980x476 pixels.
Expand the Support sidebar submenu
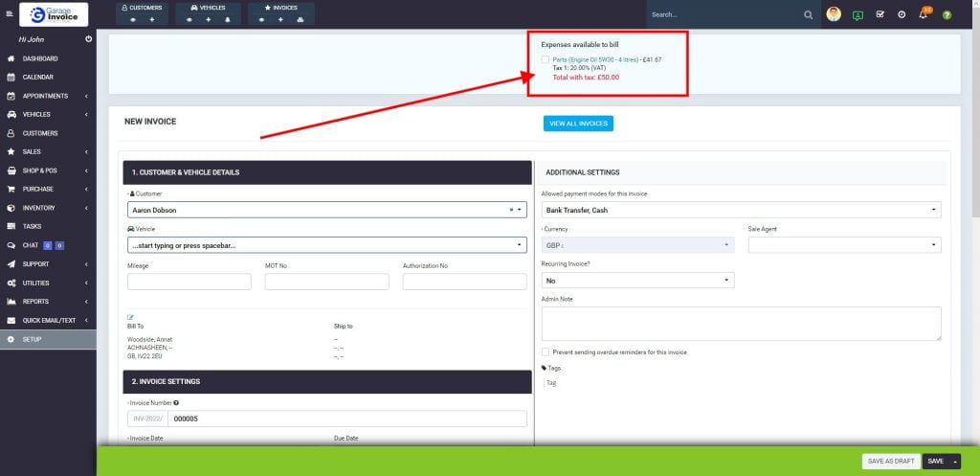click(x=86, y=264)
